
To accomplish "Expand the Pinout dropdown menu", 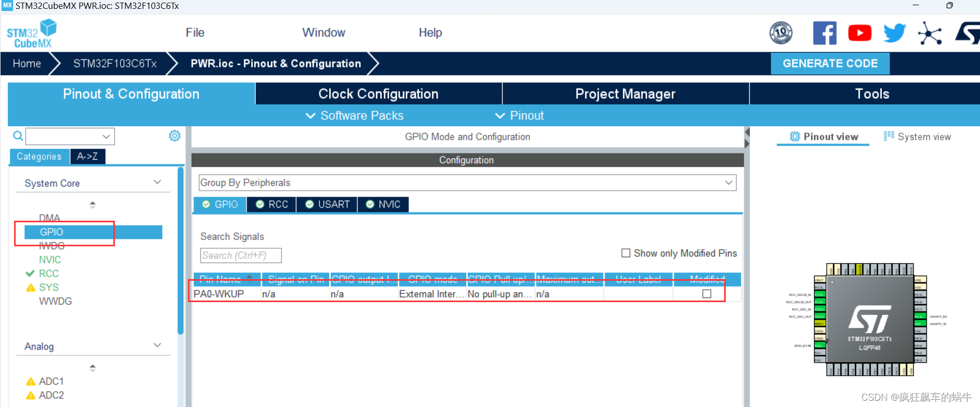I will tap(519, 116).
